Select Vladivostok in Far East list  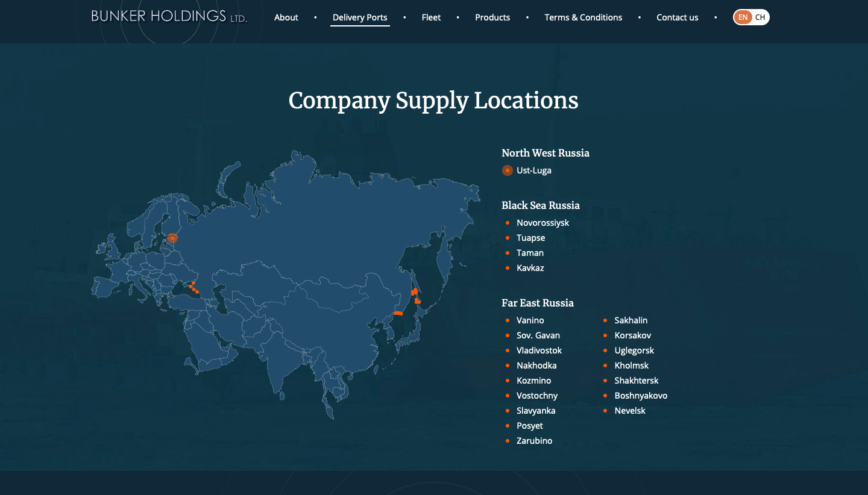pos(539,350)
